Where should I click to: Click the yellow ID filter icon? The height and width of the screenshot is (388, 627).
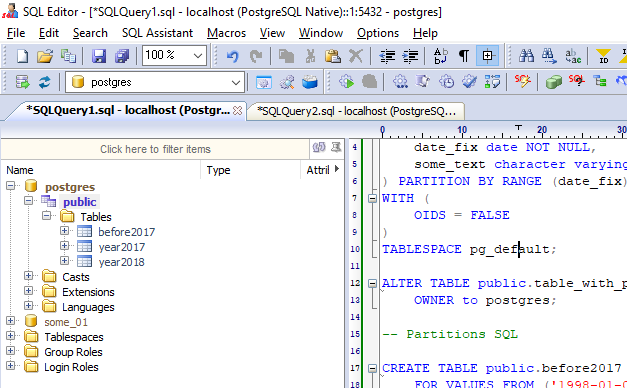tap(603, 56)
